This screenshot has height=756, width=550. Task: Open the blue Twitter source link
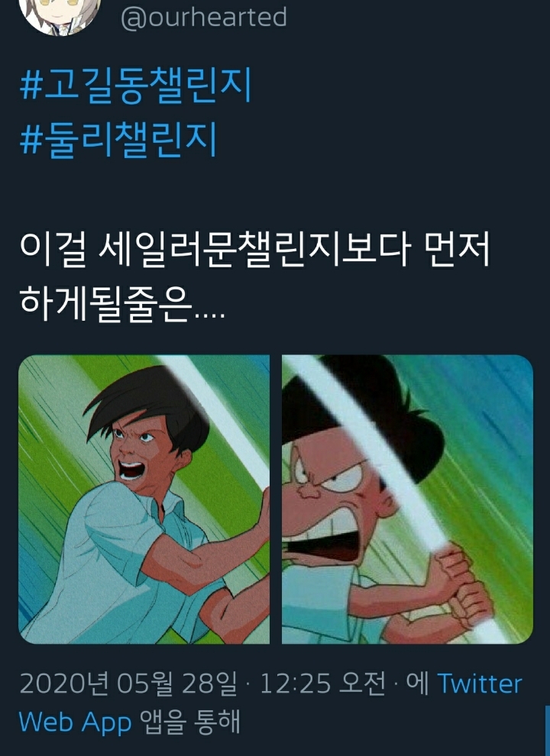point(480,684)
